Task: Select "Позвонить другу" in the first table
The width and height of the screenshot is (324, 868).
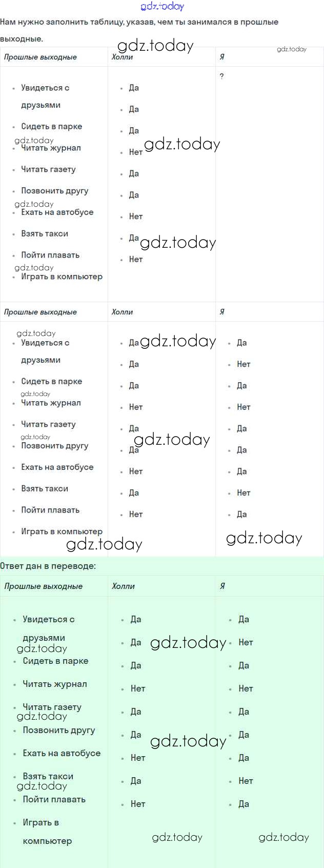Action: [x=55, y=191]
